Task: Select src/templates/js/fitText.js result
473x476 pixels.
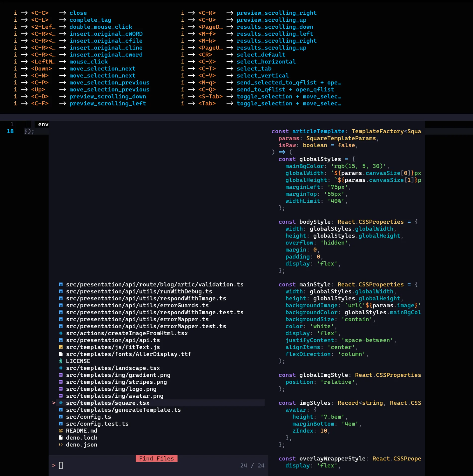Action: 113,347
